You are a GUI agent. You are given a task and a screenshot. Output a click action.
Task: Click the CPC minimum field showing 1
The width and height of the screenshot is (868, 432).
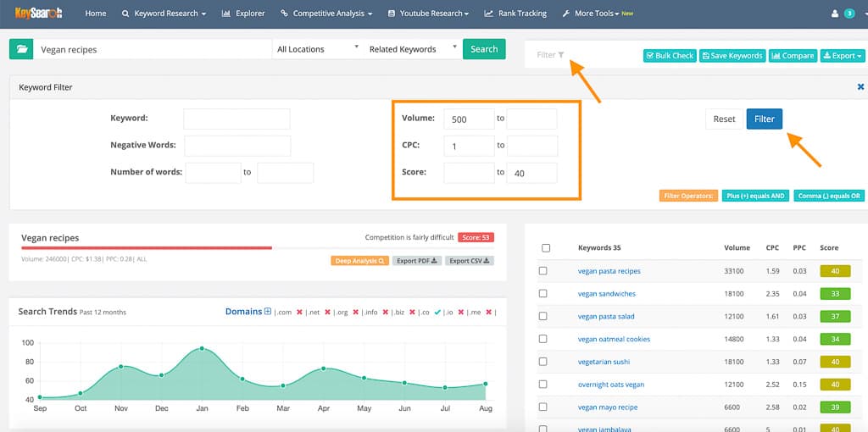(469, 146)
